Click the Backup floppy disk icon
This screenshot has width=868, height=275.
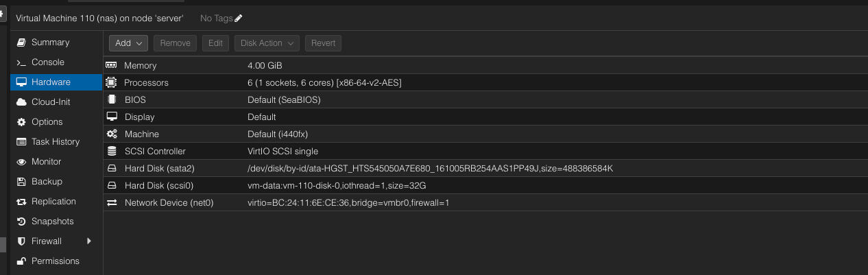[x=21, y=182]
